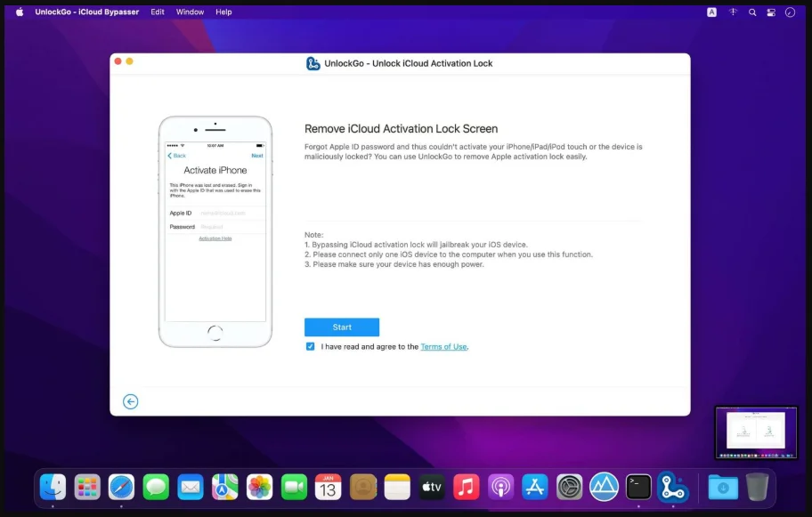Open Launchpad from the Dock

pos(87,487)
